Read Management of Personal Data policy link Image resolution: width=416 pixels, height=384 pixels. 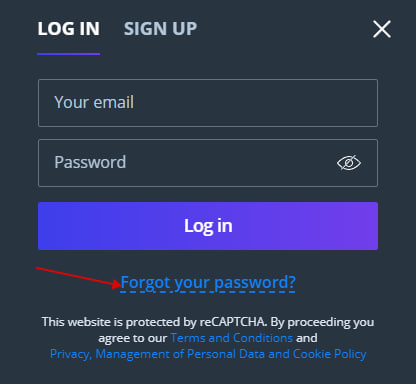click(208, 354)
